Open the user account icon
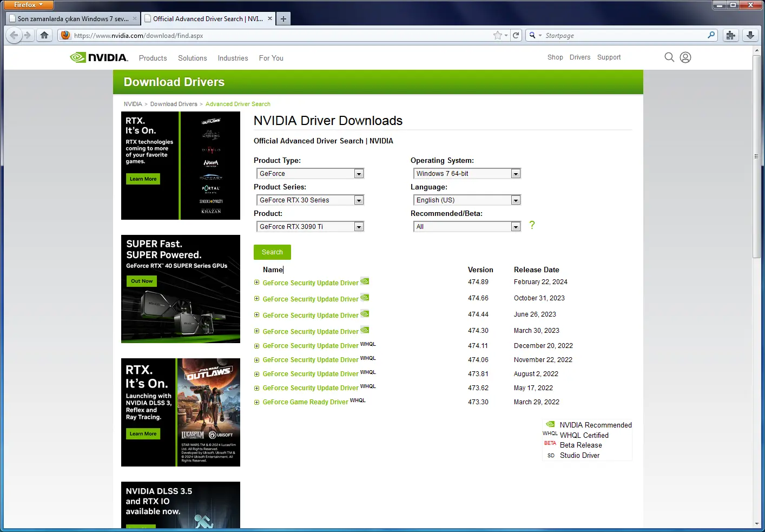The height and width of the screenshot is (532, 765). [x=685, y=57]
